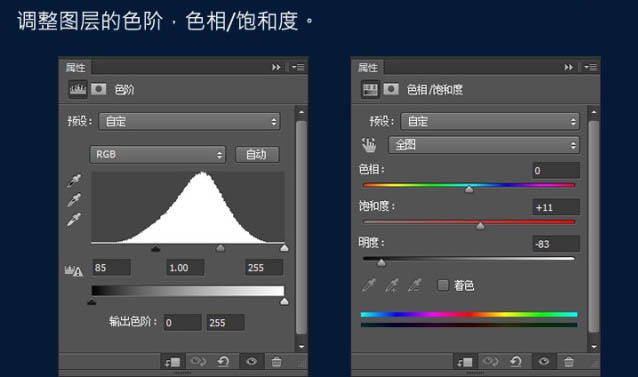Screen dimensions: 638x377
Task: Click the 明度 lightness slider handle
Action: point(381,262)
